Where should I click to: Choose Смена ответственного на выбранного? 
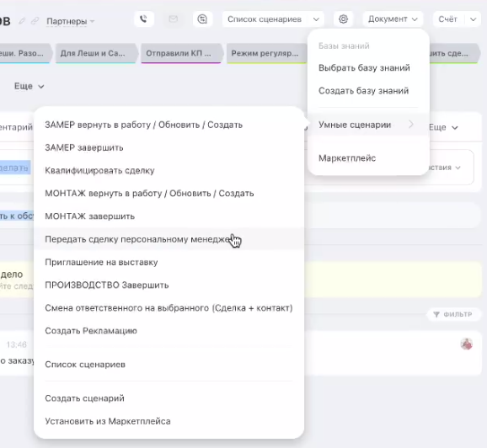click(x=169, y=308)
